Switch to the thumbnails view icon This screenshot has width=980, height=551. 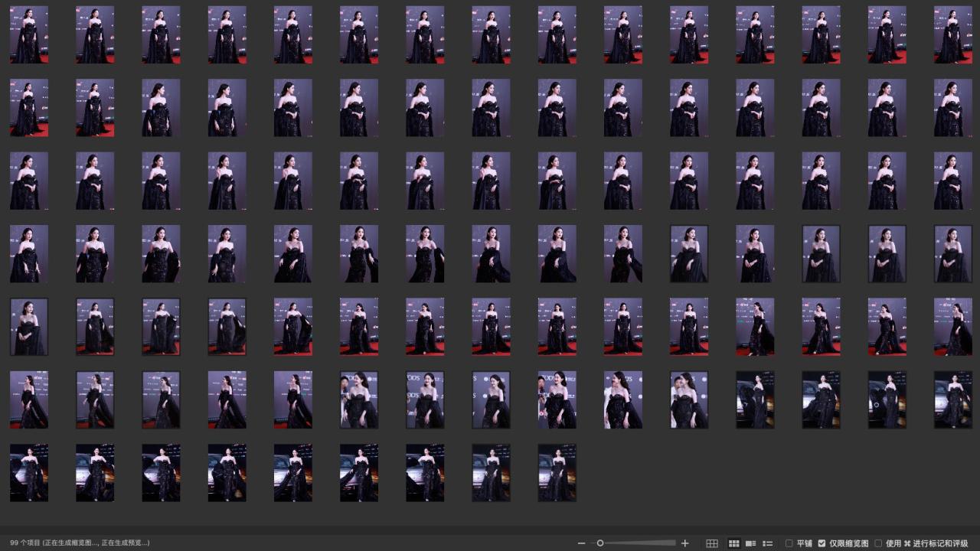click(733, 543)
